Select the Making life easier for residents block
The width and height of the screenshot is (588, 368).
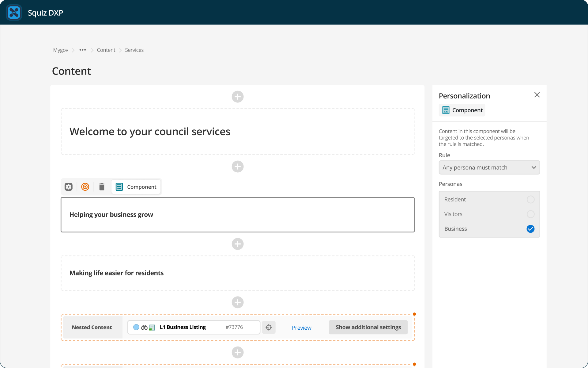pyautogui.click(x=237, y=273)
